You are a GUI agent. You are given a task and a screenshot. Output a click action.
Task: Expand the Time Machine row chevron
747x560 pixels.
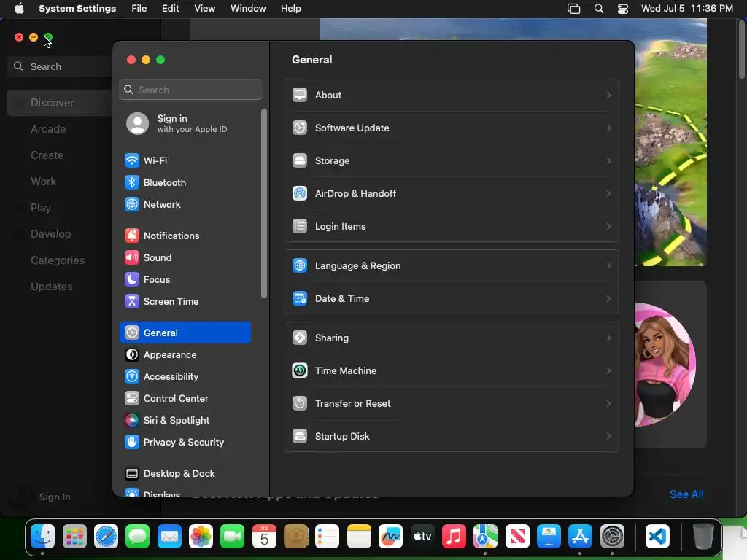click(608, 371)
